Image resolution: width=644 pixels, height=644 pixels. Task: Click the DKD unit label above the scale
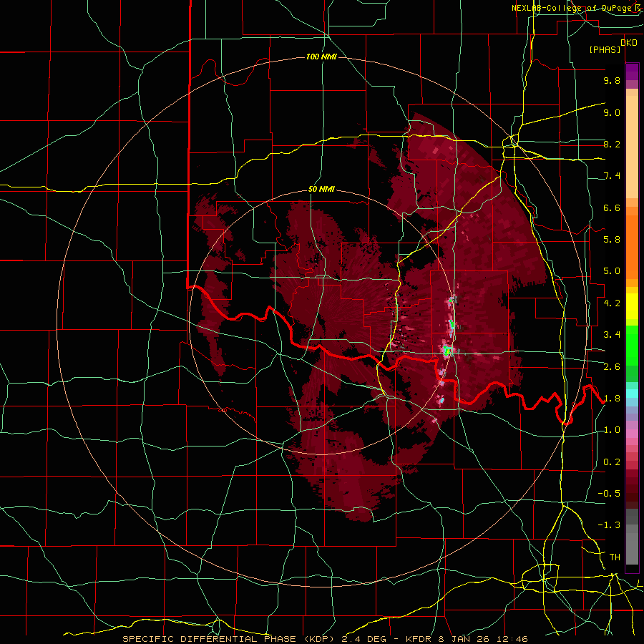pyautogui.click(x=628, y=43)
